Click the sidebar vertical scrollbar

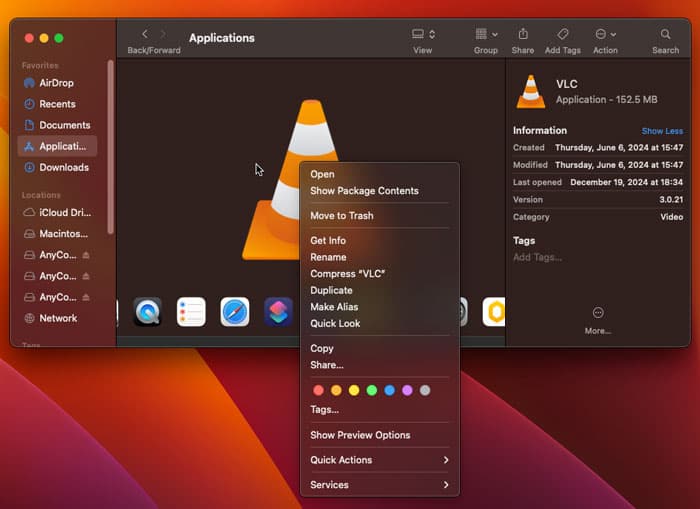[x=110, y=146]
